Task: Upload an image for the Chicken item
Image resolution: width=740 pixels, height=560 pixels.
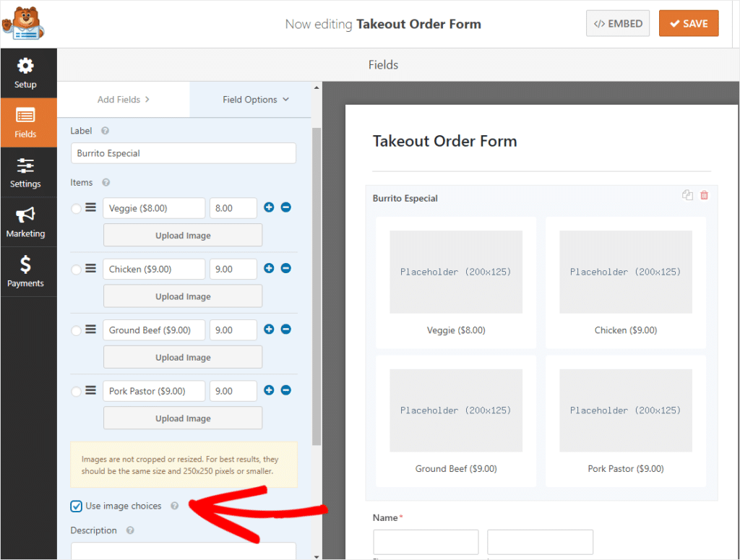Action: point(182,296)
